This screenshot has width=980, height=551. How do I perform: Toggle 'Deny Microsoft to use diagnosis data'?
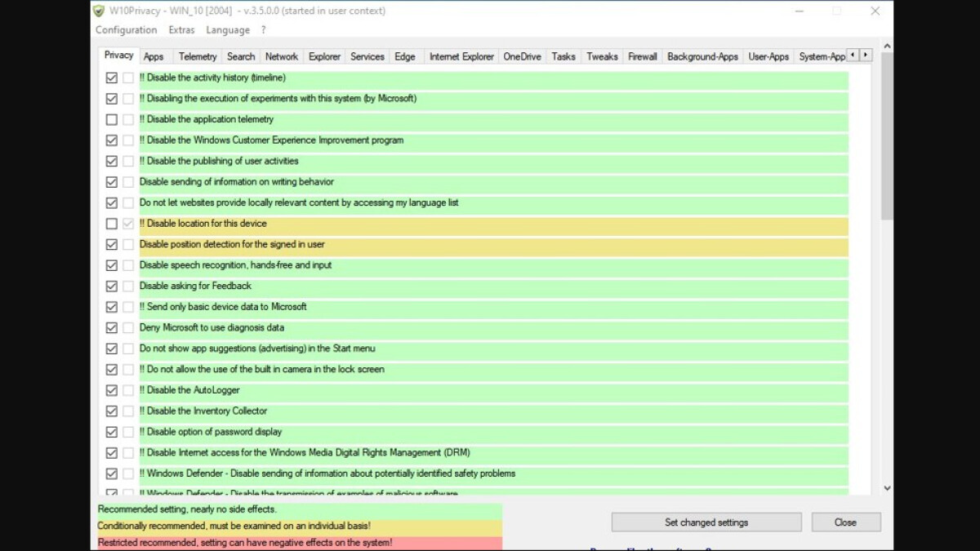click(x=112, y=328)
